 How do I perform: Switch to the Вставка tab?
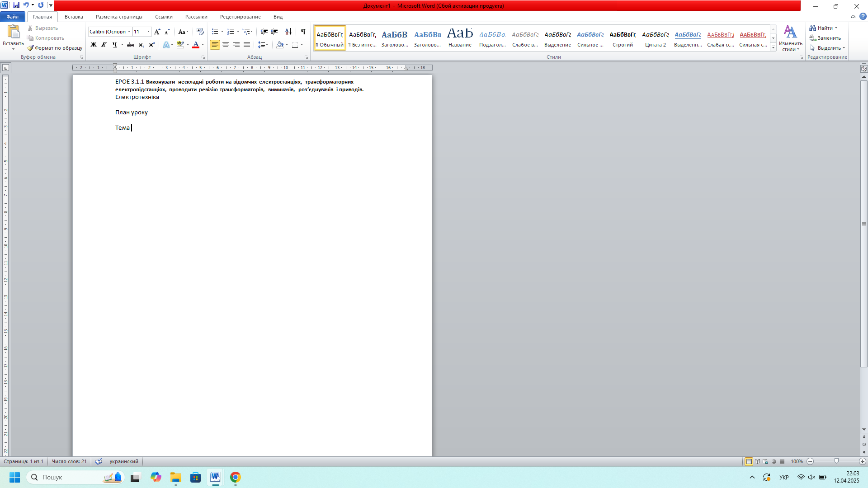[74, 17]
